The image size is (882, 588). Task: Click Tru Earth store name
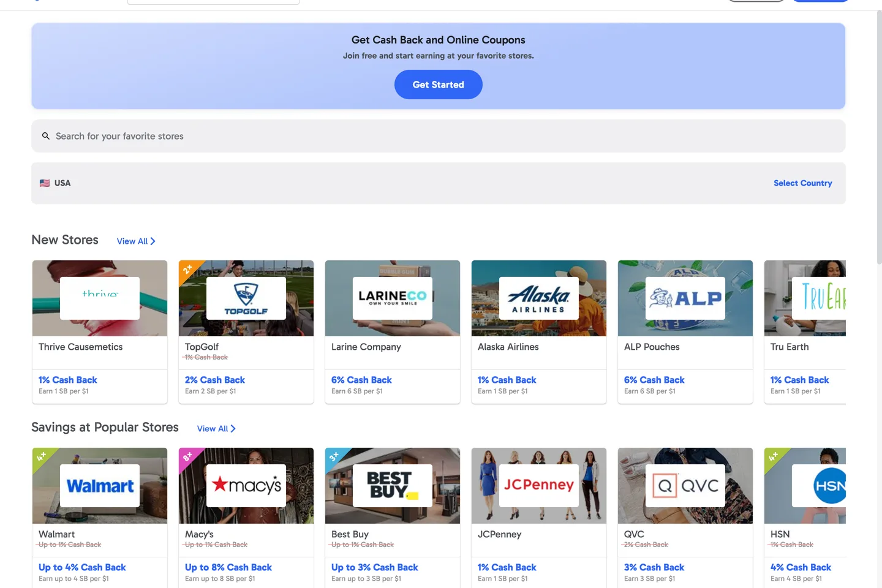(790, 347)
